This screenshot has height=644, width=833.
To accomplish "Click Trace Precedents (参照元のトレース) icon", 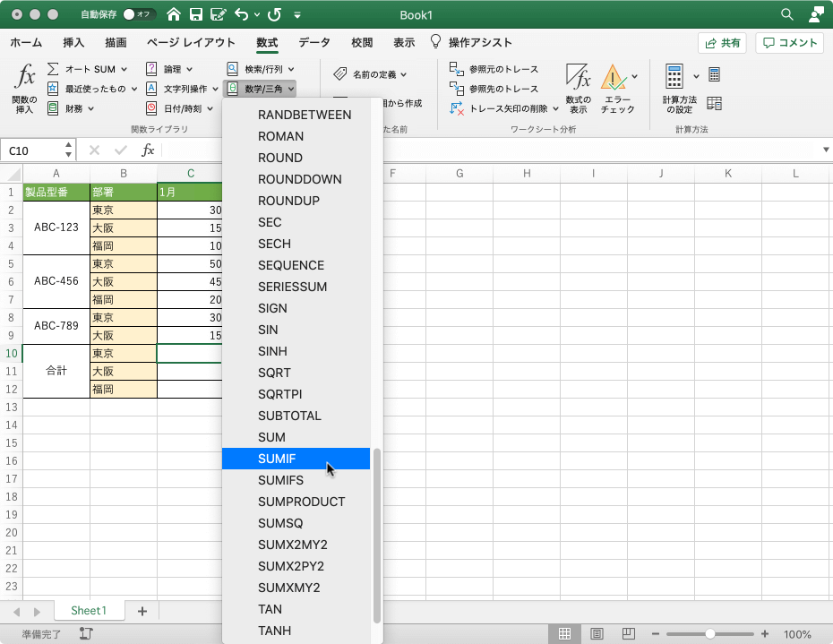I will (x=456, y=69).
